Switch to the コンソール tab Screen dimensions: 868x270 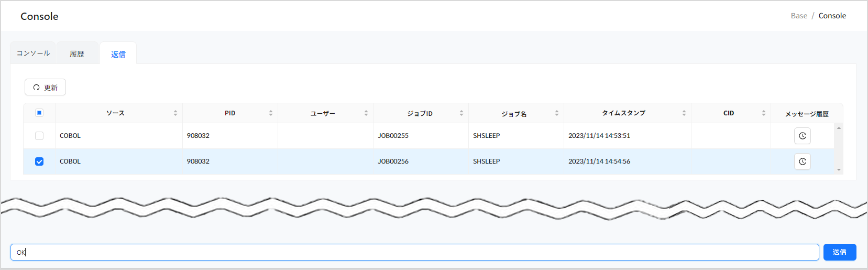pyautogui.click(x=33, y=53)
